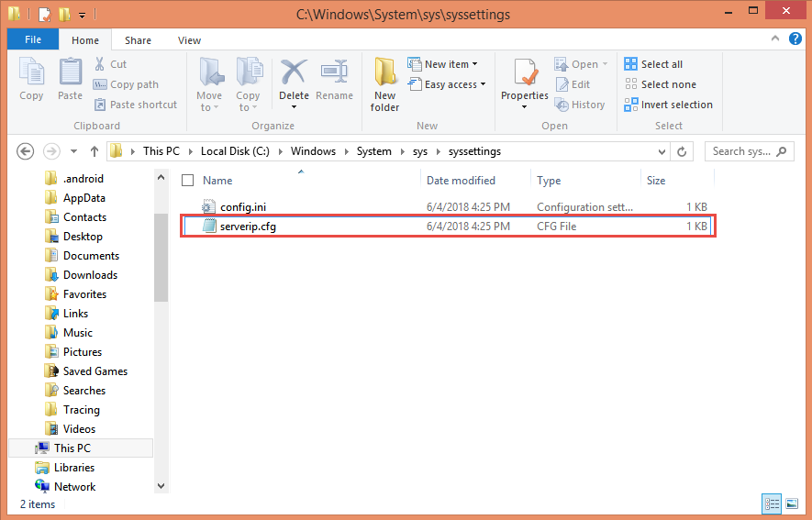Click Local Disk (C:) in address bar
This screenshot has height=520, width=812.
point(235,151)
